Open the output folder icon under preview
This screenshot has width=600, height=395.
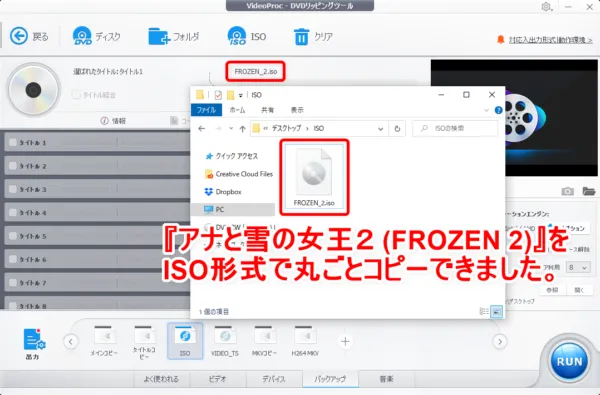(x=589, y=191)
